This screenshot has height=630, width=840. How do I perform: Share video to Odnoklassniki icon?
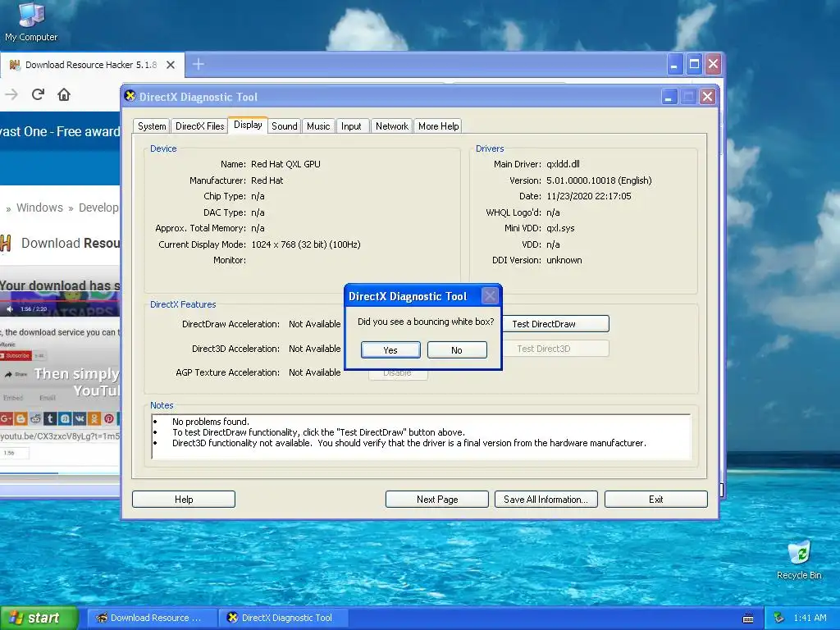click(94, 418)
